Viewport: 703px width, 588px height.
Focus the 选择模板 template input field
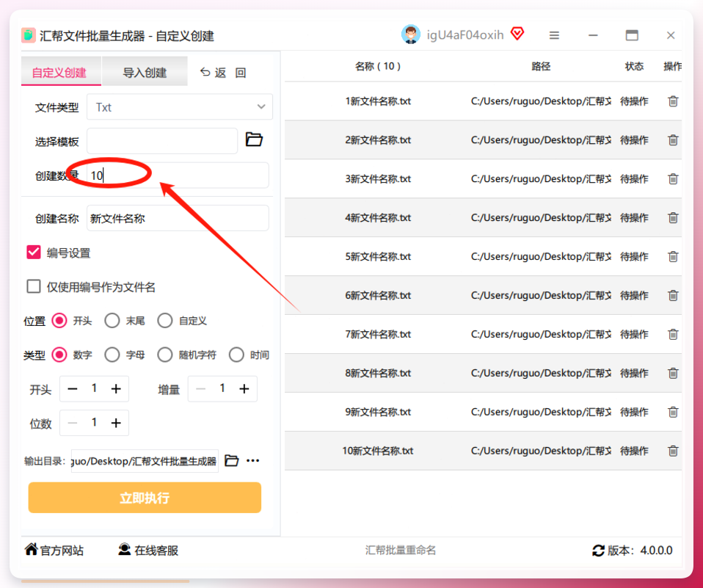click(x=162, y=141)
